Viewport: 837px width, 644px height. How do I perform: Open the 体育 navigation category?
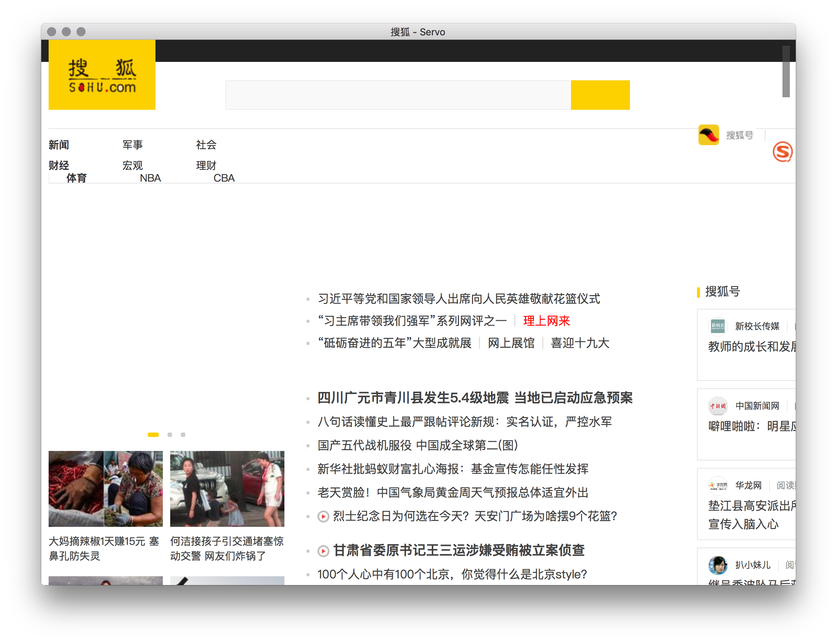(76, 178)
